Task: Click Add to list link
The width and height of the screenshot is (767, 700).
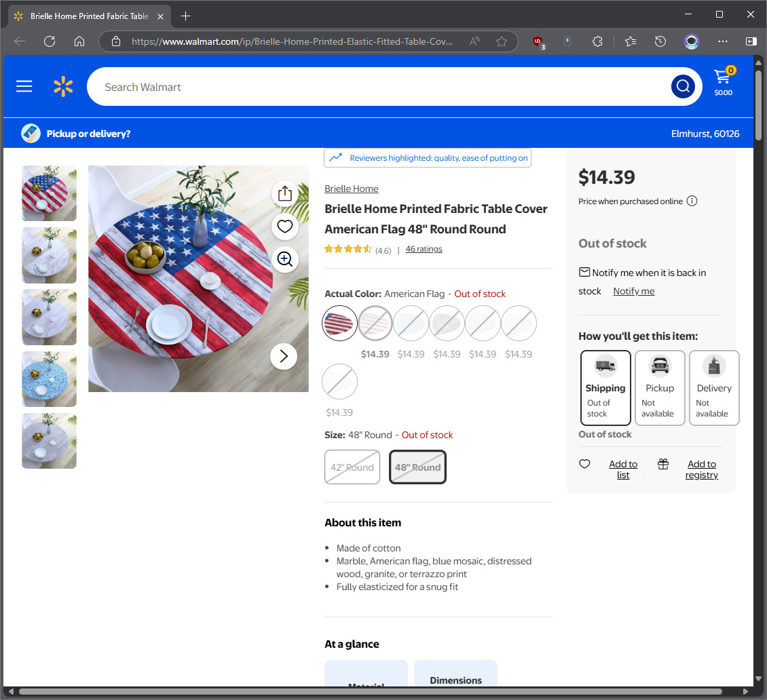Action: pos(623,469)
